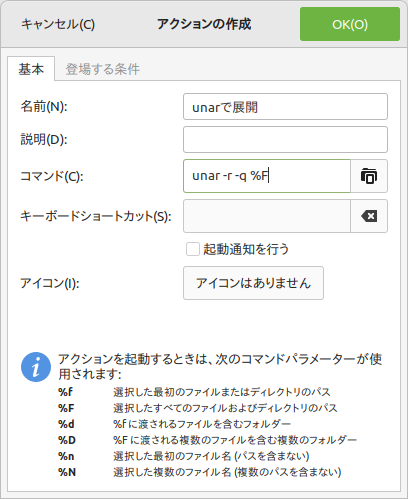This screenshot has height=499, width=408.
Task: Click the %N parameter description line
Action: (200, 472)
